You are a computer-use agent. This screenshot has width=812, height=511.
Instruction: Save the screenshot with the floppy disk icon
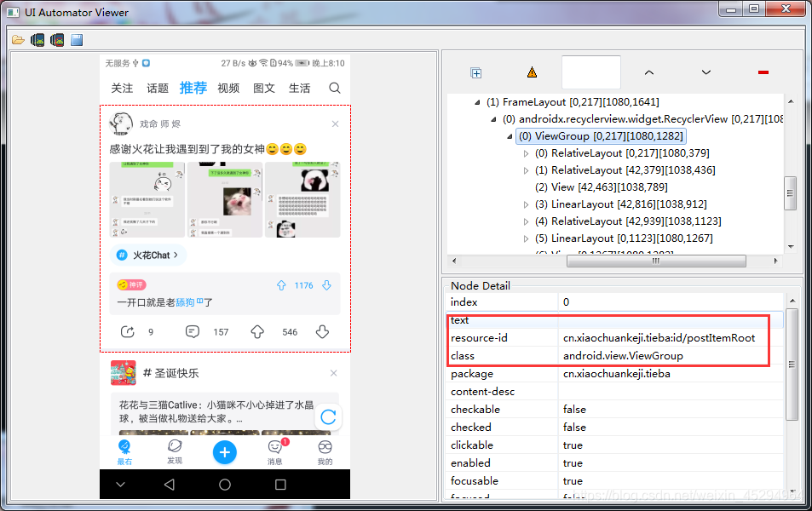click(x=77, y=40)
